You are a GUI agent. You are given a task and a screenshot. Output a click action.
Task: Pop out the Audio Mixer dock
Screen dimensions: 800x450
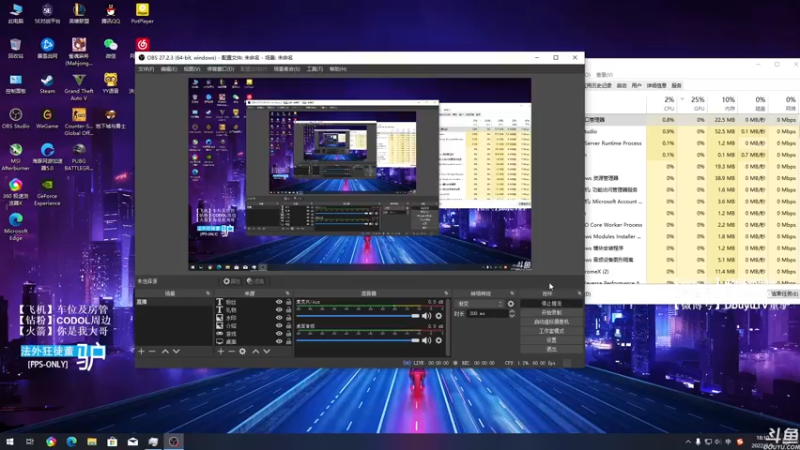click(446, 293)
